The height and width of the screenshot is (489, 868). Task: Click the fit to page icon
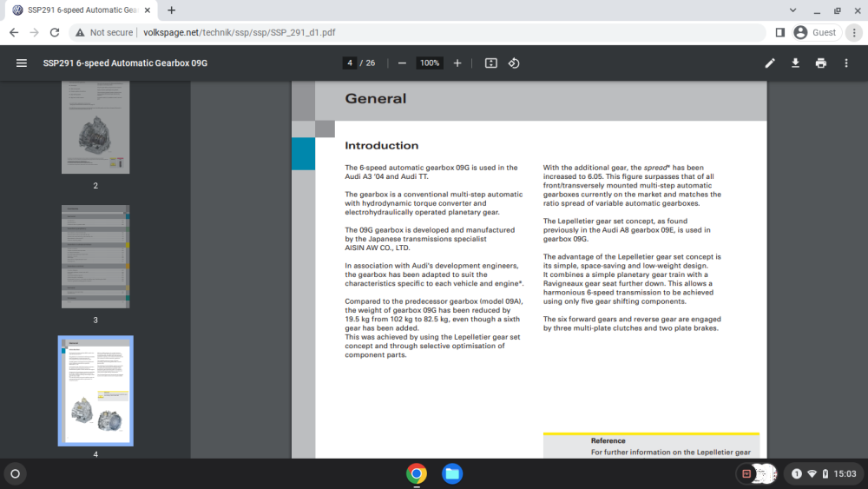click(491, 63)
